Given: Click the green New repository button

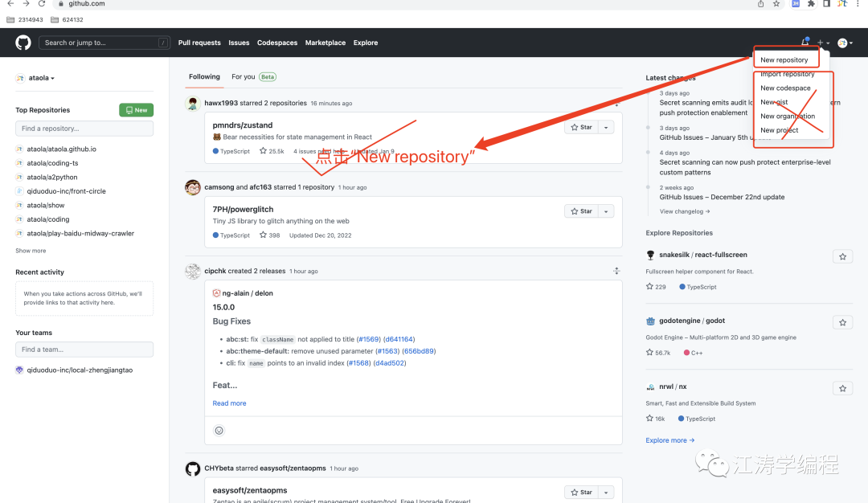Looking at the screenshot, I should pos(136,110).
